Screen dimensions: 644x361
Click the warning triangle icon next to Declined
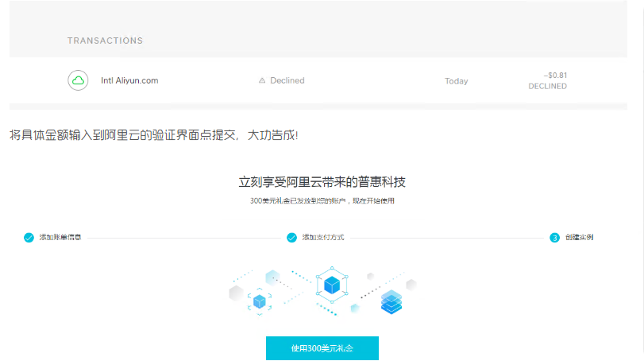tap(262, 80)
